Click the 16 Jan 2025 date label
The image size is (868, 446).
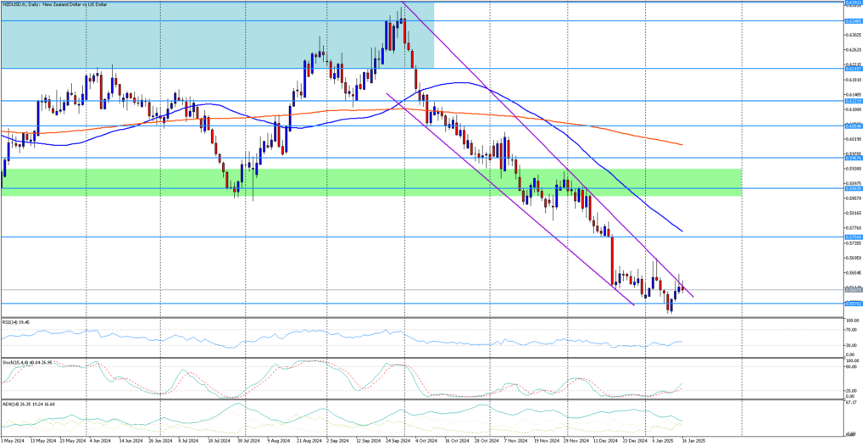pos(693,442)
